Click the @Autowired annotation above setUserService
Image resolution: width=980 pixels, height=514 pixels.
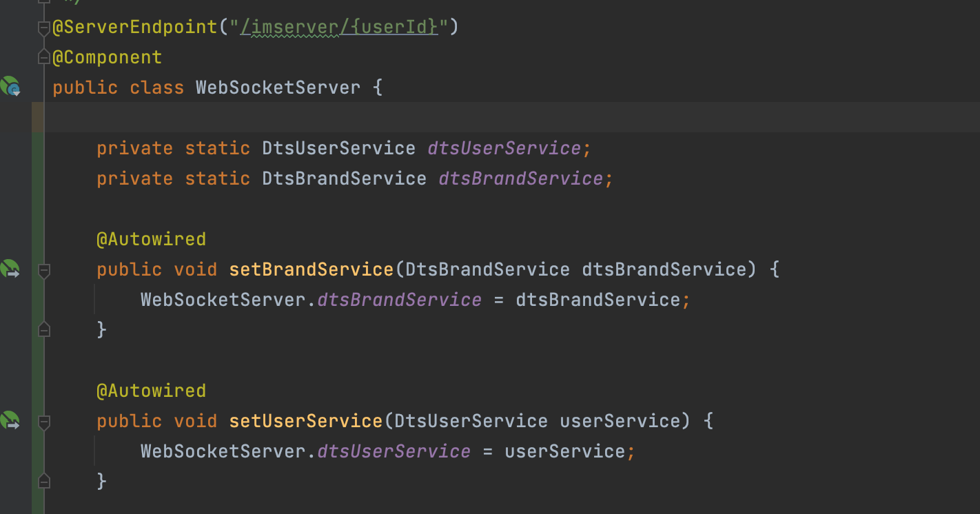tap(152, 391)
